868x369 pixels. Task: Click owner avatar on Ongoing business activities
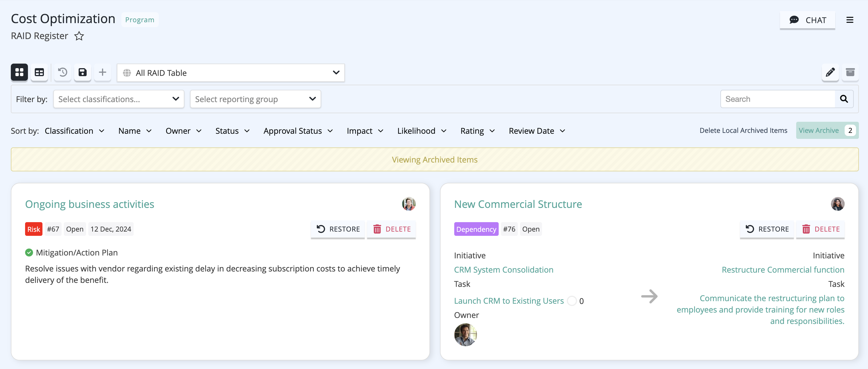click(x=409, y=204)
